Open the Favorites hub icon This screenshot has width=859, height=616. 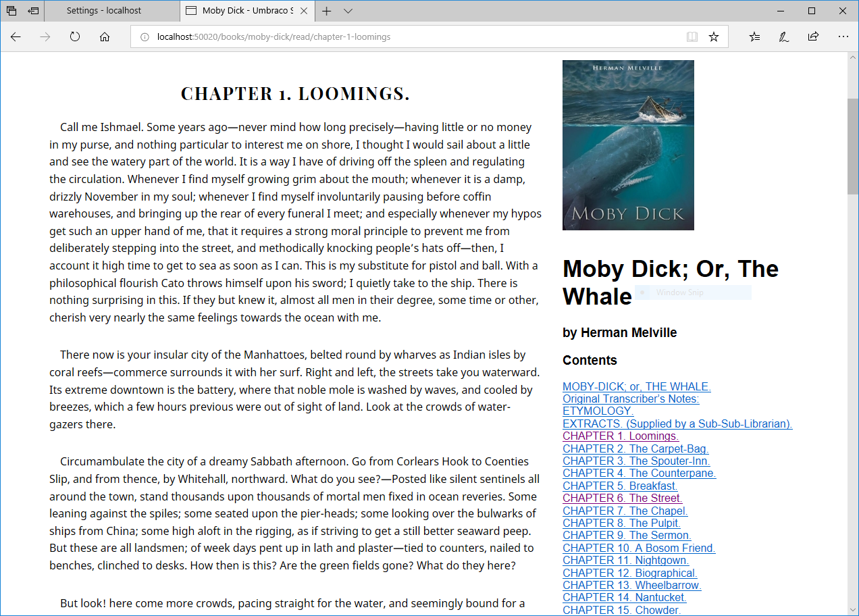(x=754, y=37)
